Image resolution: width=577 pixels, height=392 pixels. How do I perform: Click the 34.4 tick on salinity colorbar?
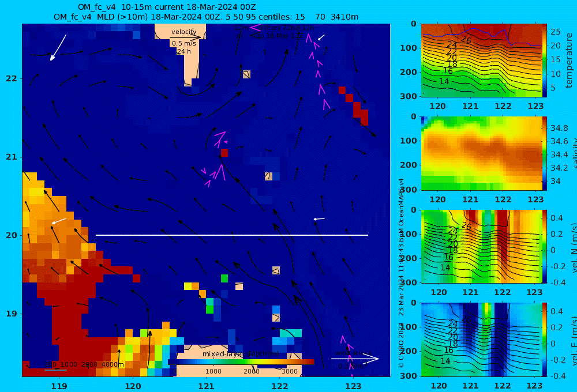coord(559,154)
